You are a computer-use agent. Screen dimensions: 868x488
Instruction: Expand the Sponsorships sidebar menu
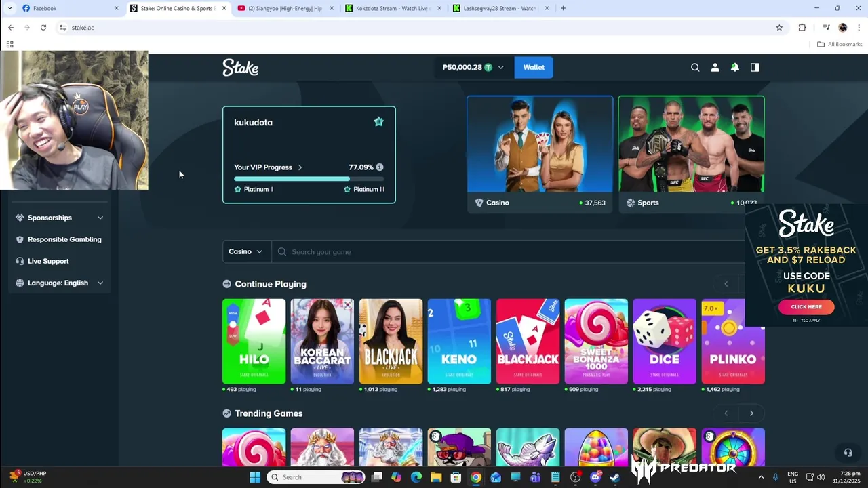100,218
